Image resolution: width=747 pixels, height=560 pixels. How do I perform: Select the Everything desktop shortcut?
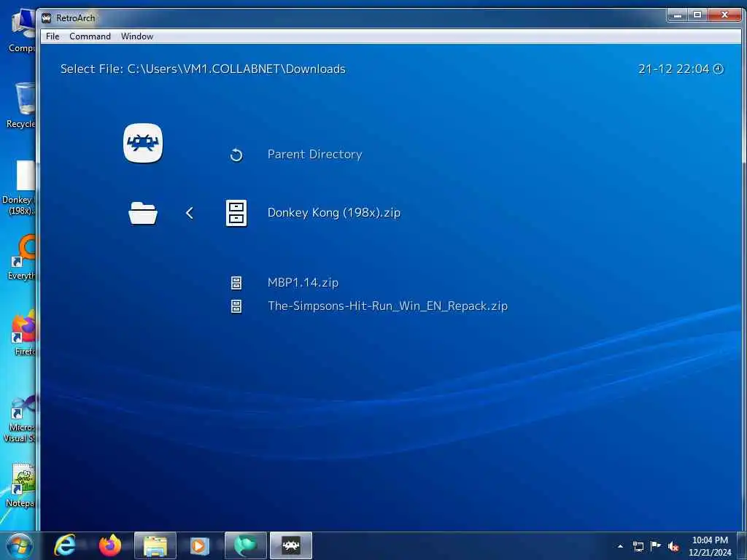(21, 257)
